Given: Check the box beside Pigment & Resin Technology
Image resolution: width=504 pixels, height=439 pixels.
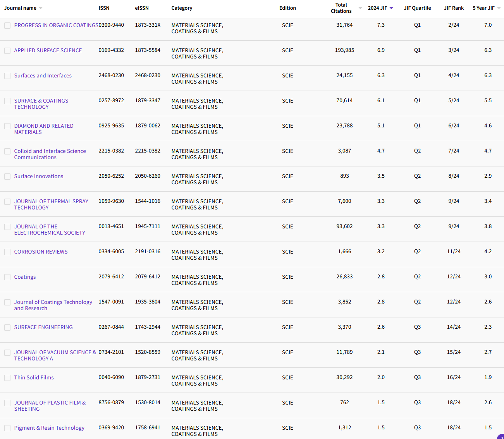Looking at the screenshot, I should tap(7, 428).
